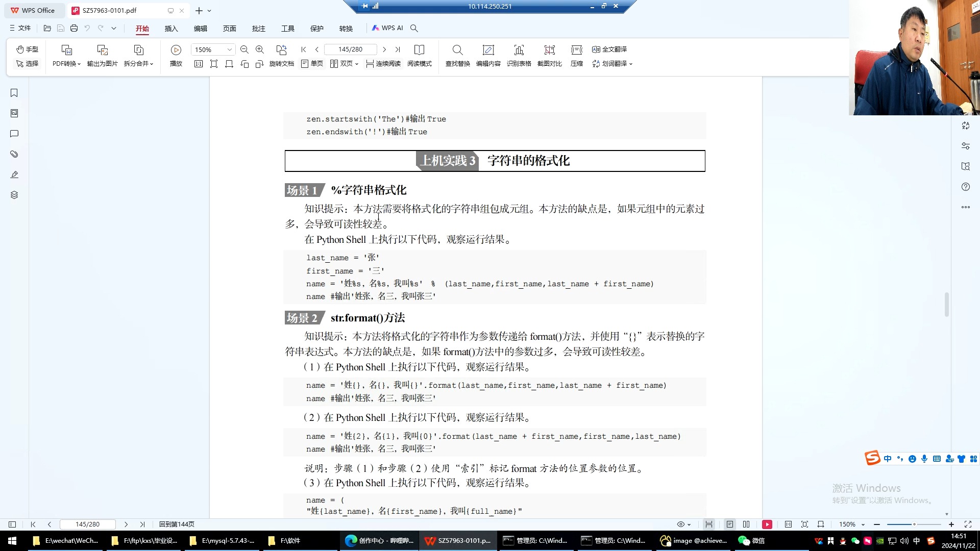Open the bookmark sidebar panel
Screen dimensions: 980x551
pyautogui.click(x=14, y=93)
